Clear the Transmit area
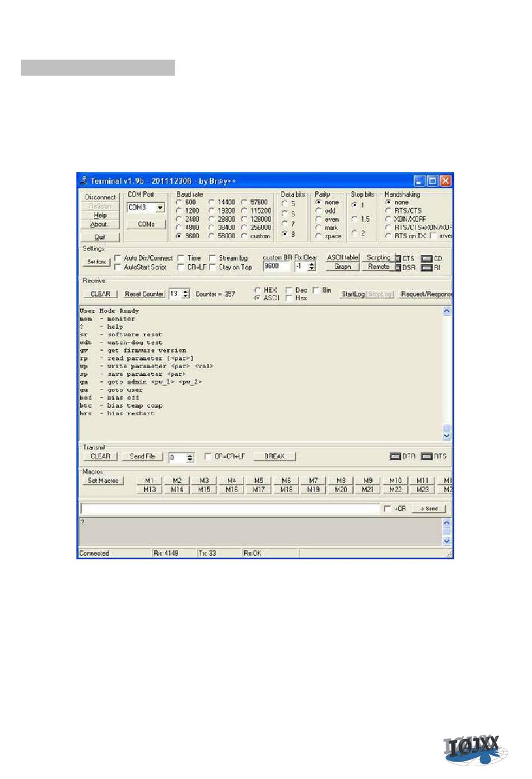The image size is (532, 779). 100,456
